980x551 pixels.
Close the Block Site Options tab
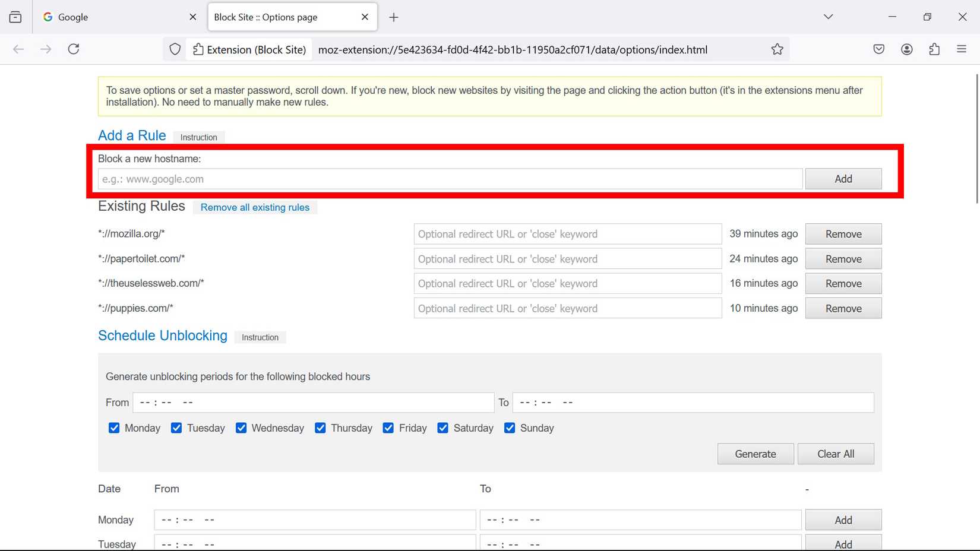(365, 17)
